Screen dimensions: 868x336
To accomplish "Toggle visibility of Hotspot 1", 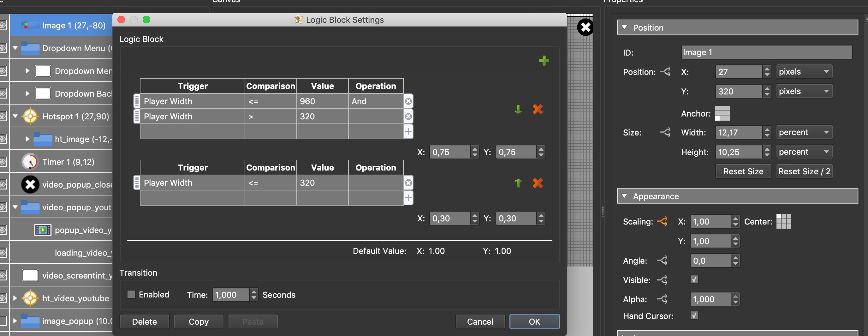I will point(3,116).
